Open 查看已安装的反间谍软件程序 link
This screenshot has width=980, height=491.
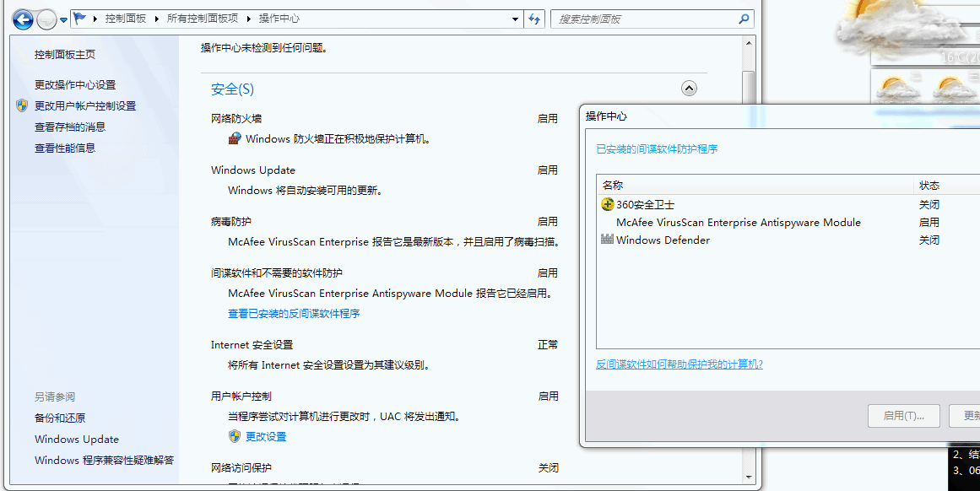(x=294, y=314)
